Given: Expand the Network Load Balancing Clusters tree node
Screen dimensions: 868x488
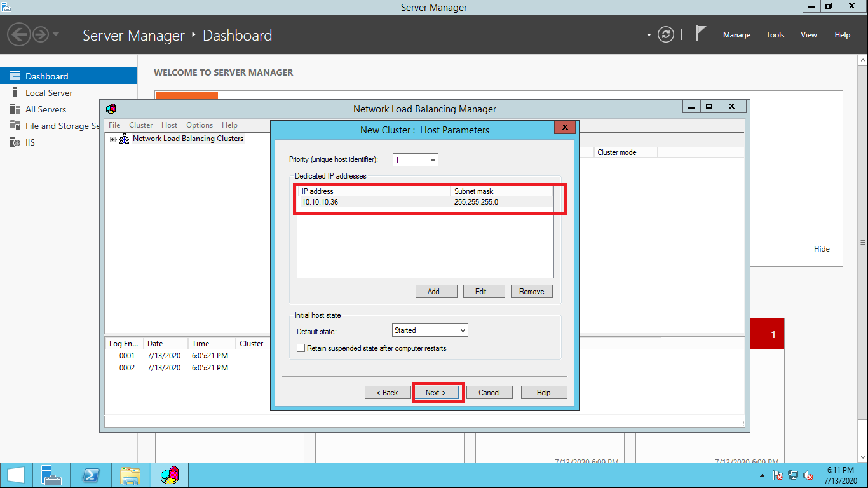Looking at the screenshot, I should click(x=113, y=139).
